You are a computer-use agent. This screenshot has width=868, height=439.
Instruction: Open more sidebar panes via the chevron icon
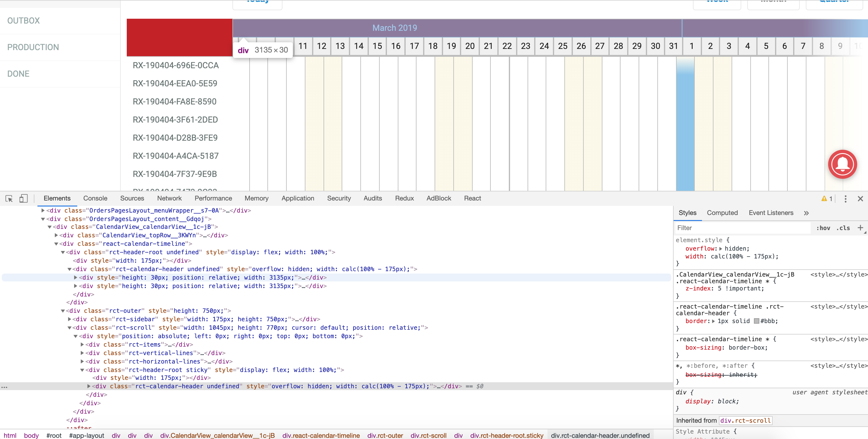[807, 213]
